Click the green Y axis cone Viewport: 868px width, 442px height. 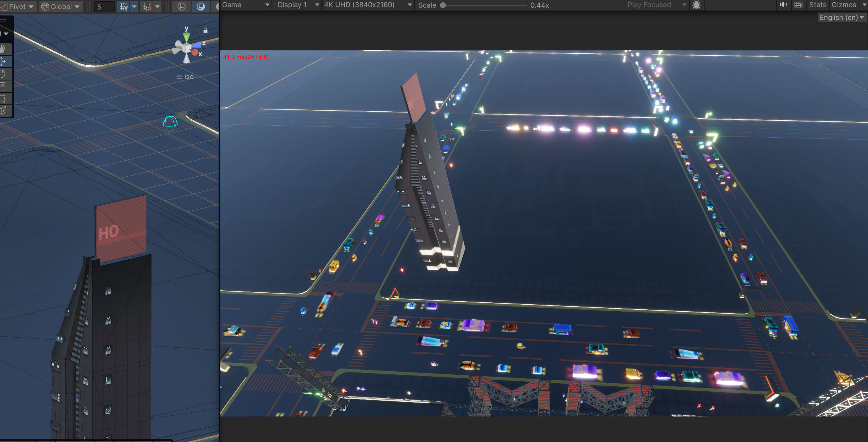click(187, 37)
